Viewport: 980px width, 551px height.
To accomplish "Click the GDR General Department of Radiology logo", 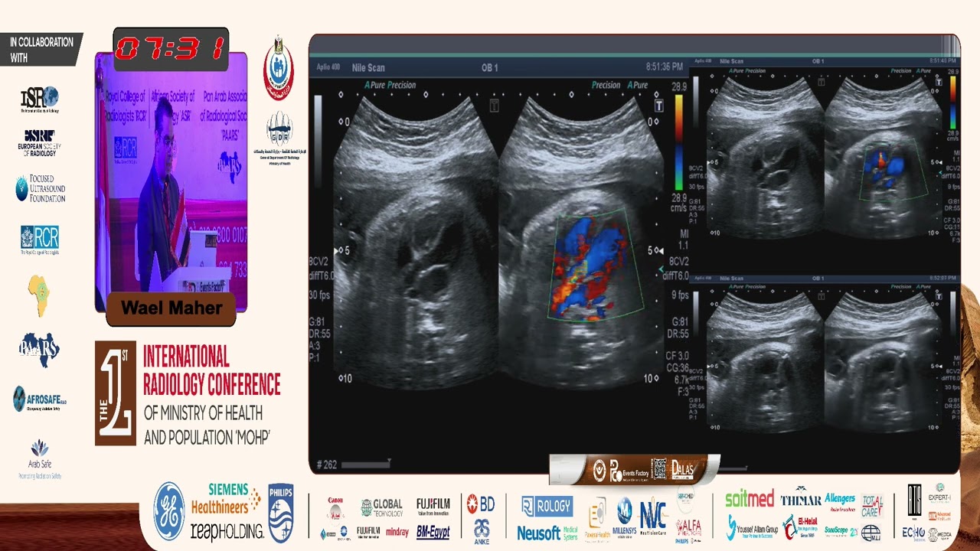I will [279, 139].
